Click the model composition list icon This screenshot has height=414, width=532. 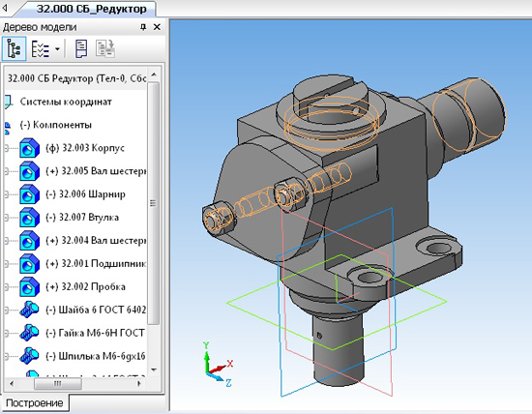tap(41, 49)
